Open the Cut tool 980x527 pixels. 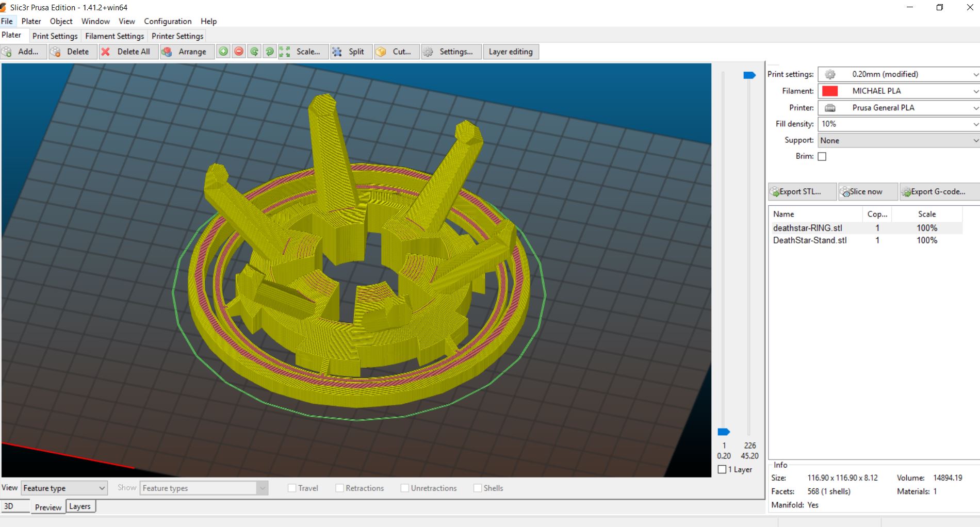pos(396,52)
